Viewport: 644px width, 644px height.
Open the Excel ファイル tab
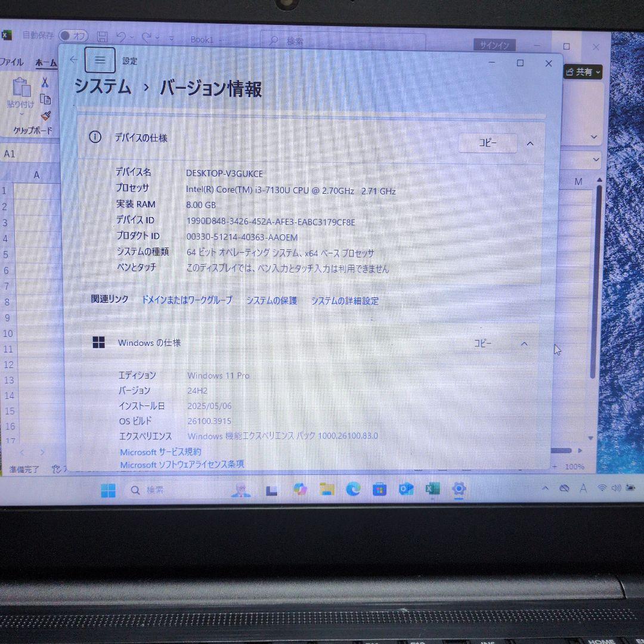11,62
